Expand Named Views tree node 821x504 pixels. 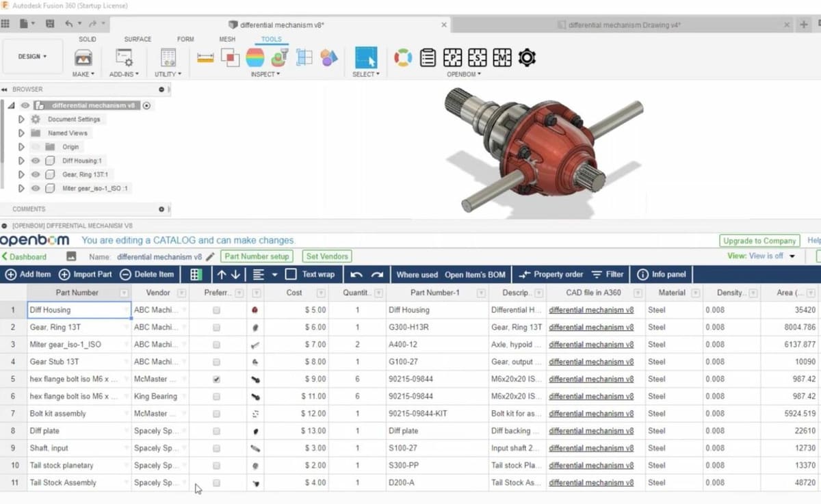click(21, 133)
